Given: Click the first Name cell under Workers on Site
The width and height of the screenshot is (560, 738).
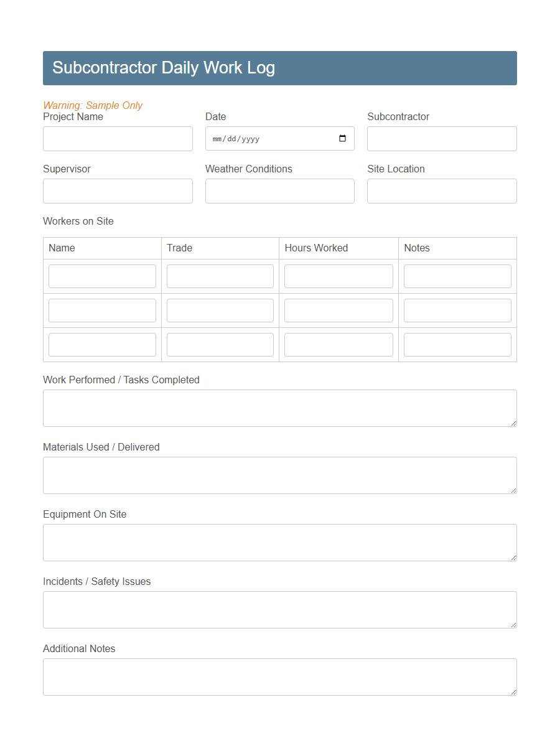Looking at the screenshot, I should [102, 276].
